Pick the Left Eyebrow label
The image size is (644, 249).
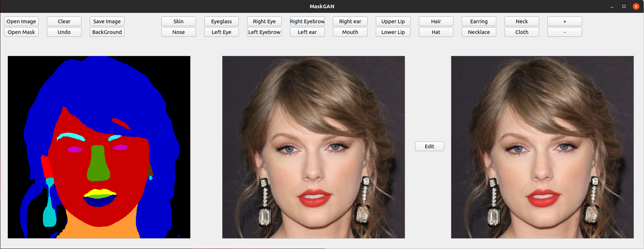(264, 32)
